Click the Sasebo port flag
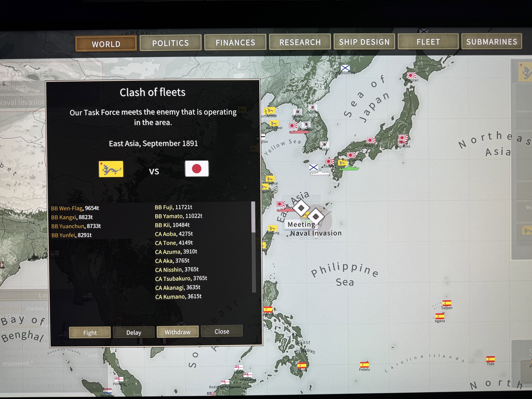 329,161
